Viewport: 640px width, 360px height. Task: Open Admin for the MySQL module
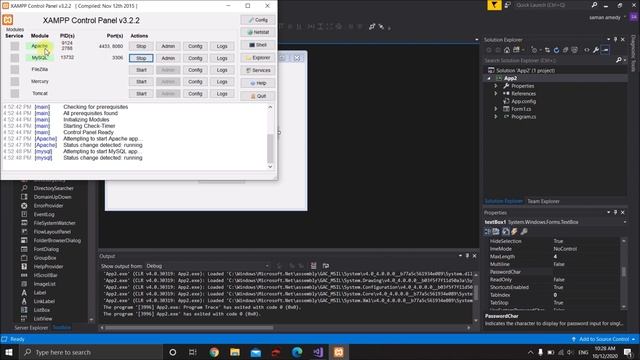click(x=168, y=58)
